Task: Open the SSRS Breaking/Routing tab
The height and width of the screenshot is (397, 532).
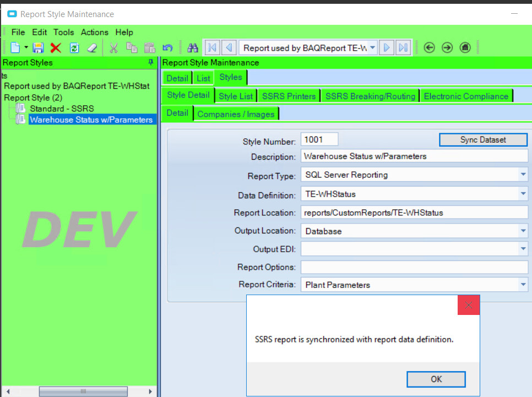Action: [370, 96]
